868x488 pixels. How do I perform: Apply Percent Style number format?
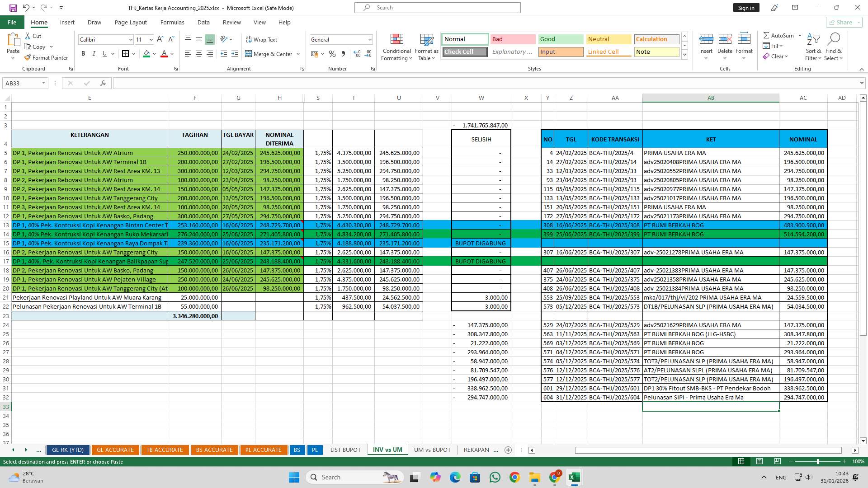tap(332, 54)
